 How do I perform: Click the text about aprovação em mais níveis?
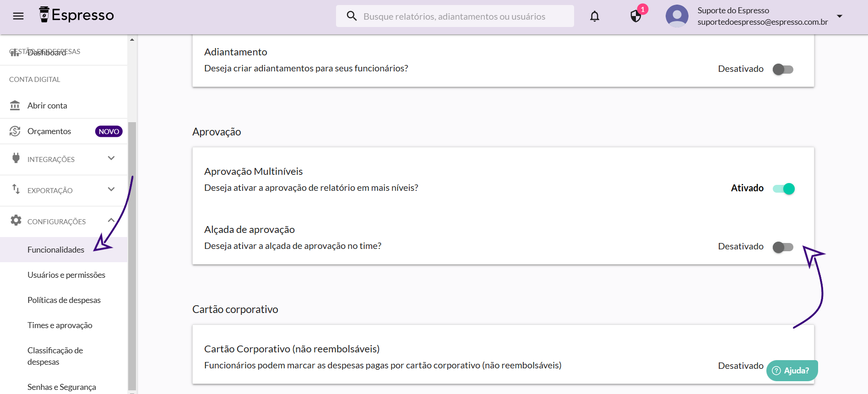coord(311,188)
